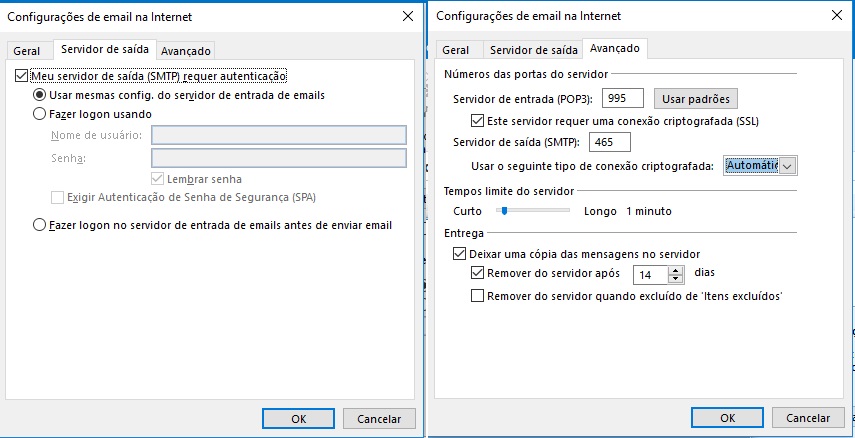Close the left email settings dialog
The width and height of the screenshot is (855, 438).
click(x=406, y=16)
